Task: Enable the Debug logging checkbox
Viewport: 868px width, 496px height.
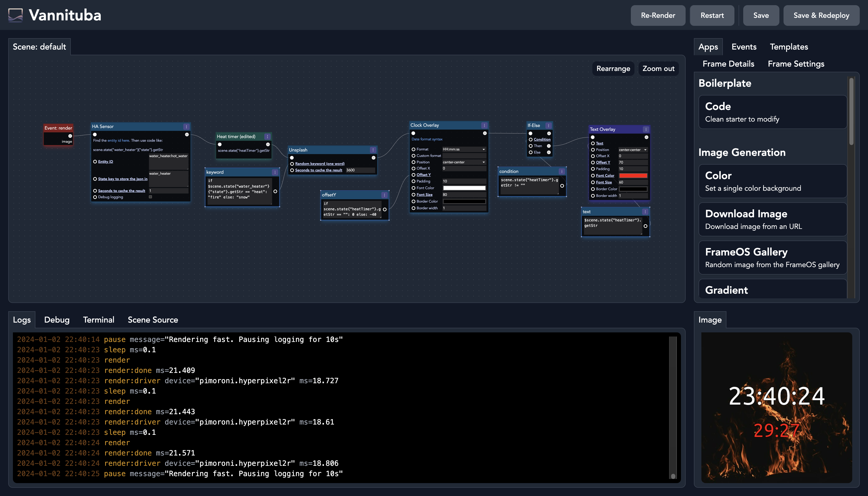Action: pos(150,197)
